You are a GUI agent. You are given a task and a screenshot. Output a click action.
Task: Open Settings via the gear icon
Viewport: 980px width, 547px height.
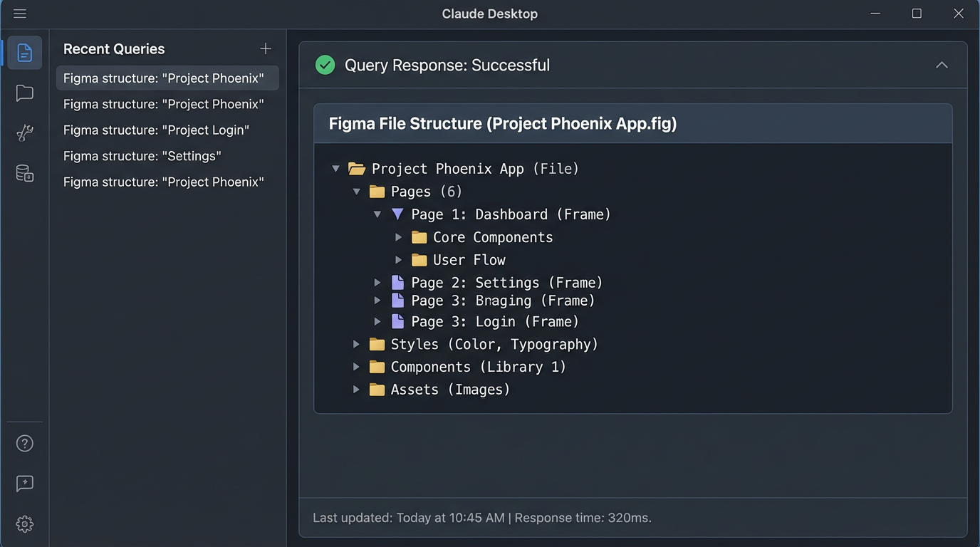click(x=24, y=523)
